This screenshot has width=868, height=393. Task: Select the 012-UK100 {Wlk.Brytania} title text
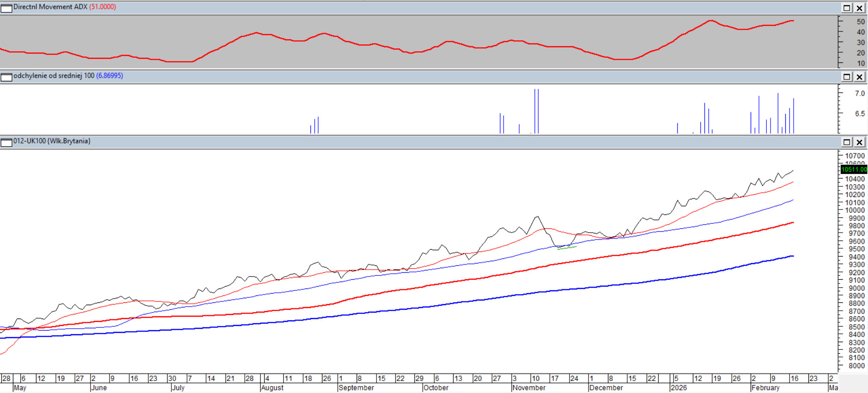point(52,141)
